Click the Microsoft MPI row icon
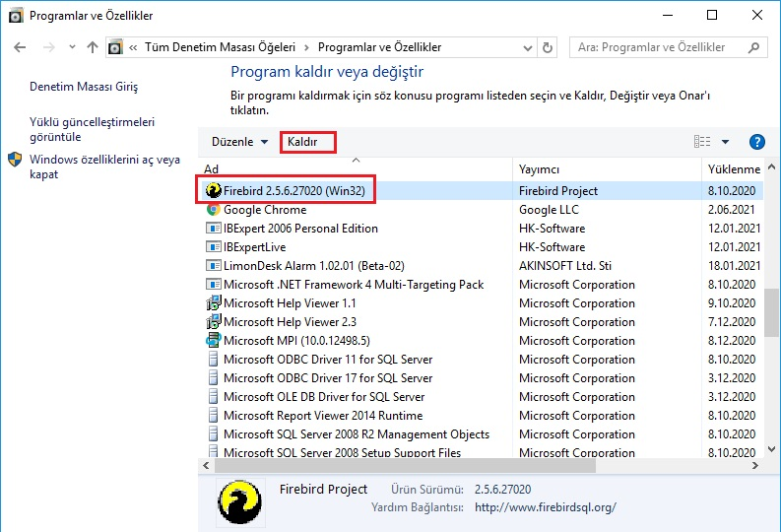 coord(213,340)
